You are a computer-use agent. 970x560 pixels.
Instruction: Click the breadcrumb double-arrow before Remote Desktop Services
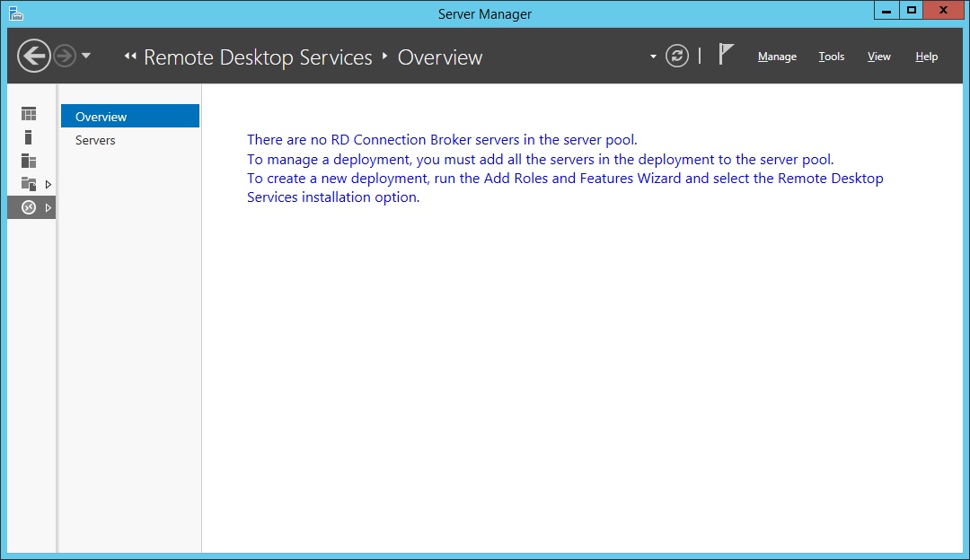point(130,57)
